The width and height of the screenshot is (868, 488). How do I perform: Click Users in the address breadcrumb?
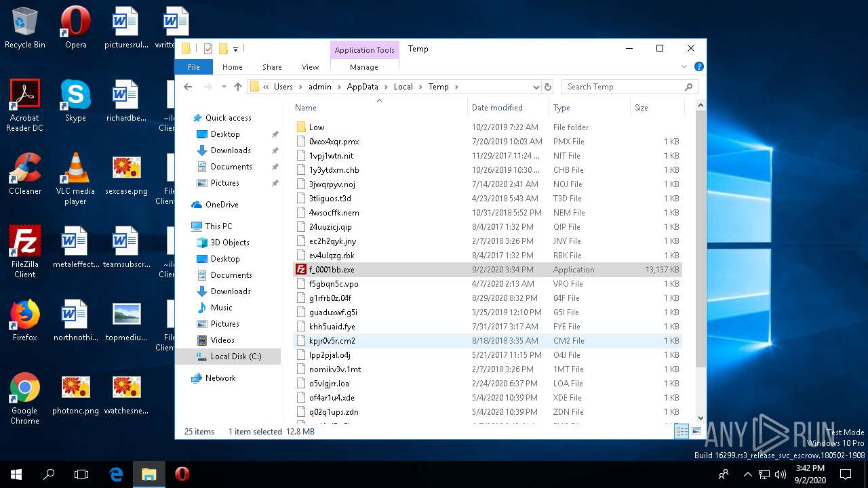[283, 87]
